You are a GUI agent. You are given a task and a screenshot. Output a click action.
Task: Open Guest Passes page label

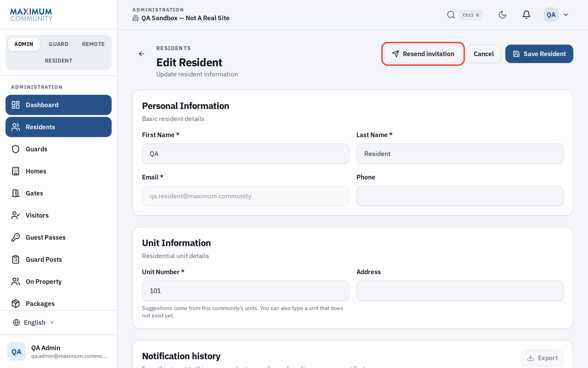pyautogui.click(x=46, y=237)
